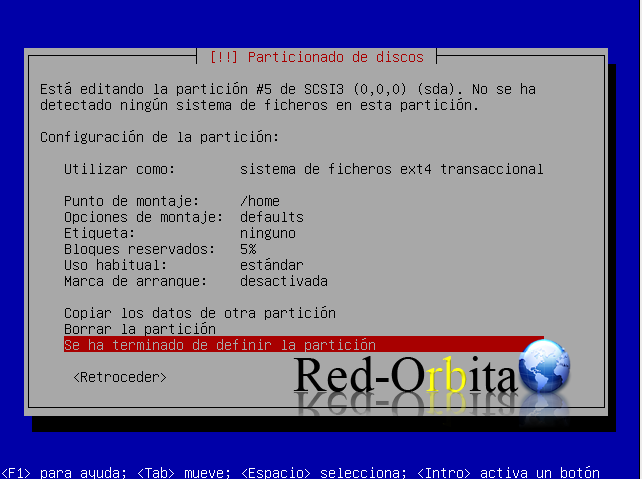Click the 'desactivada' boot flag value
The height and width of the screenshot is (479, 642).
(x=284, y=281)
